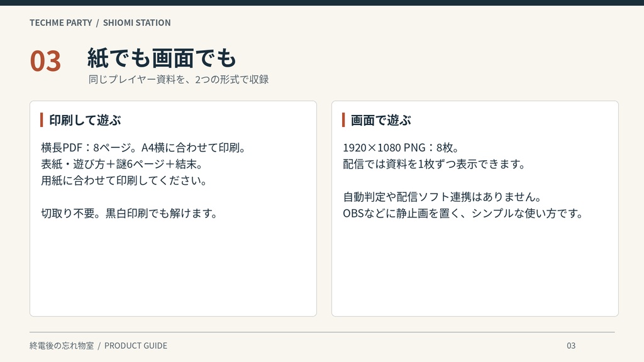The image size is (644, 362).
Task: Click the large orange section number 03
Action: [x=45, y=61]
